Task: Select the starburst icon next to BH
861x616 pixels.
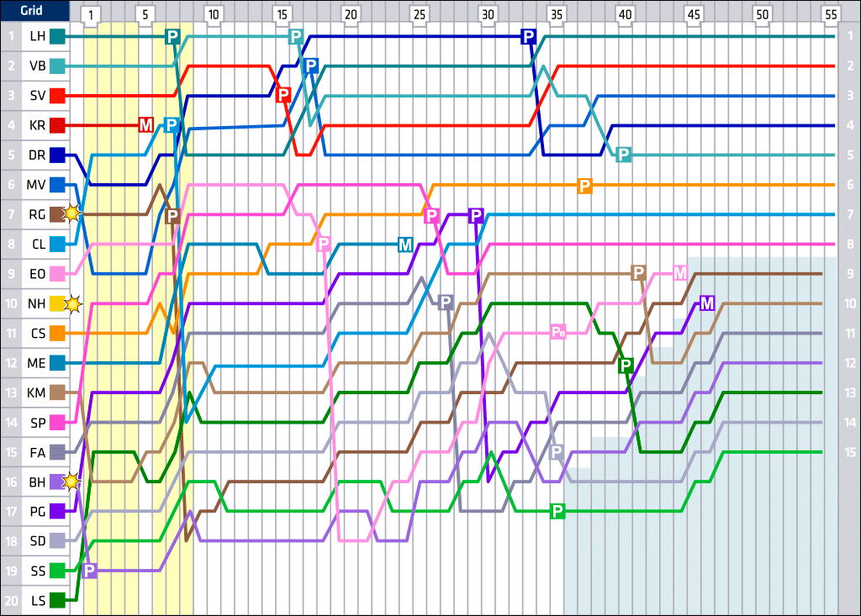Action: coord(73,482)
